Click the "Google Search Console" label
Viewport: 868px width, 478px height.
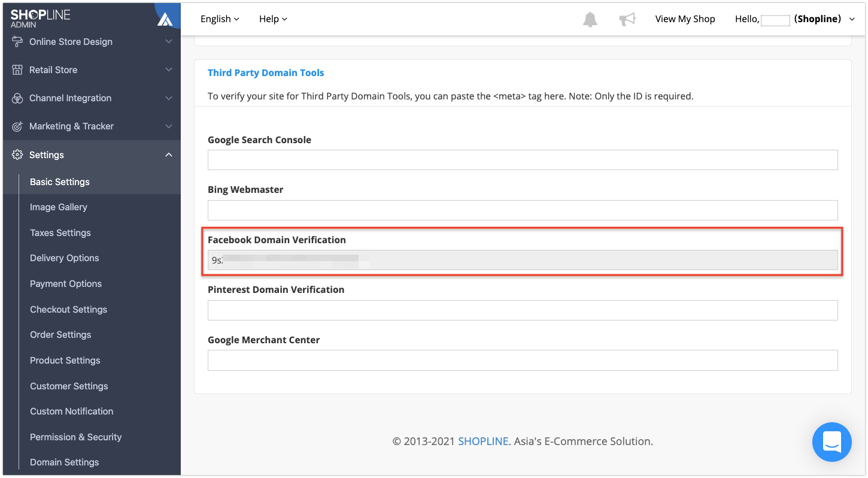point(259,140)
